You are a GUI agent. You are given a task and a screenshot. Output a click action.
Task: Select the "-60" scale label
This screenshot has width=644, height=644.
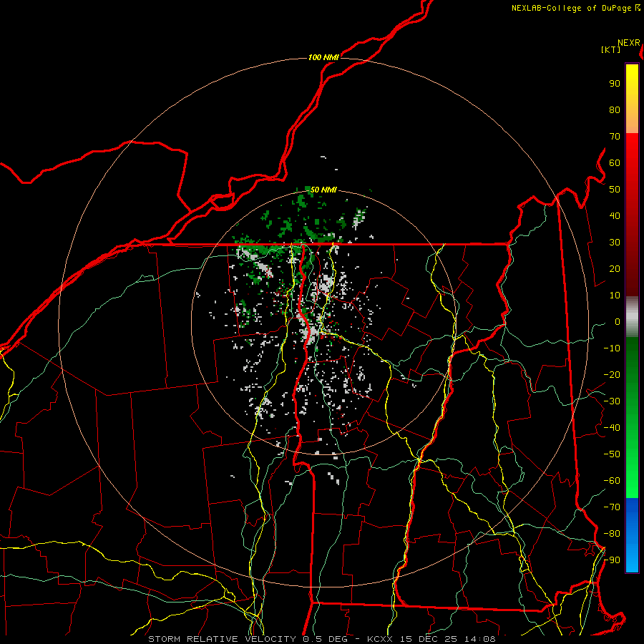pyautogui.click(x=612, y=481)
